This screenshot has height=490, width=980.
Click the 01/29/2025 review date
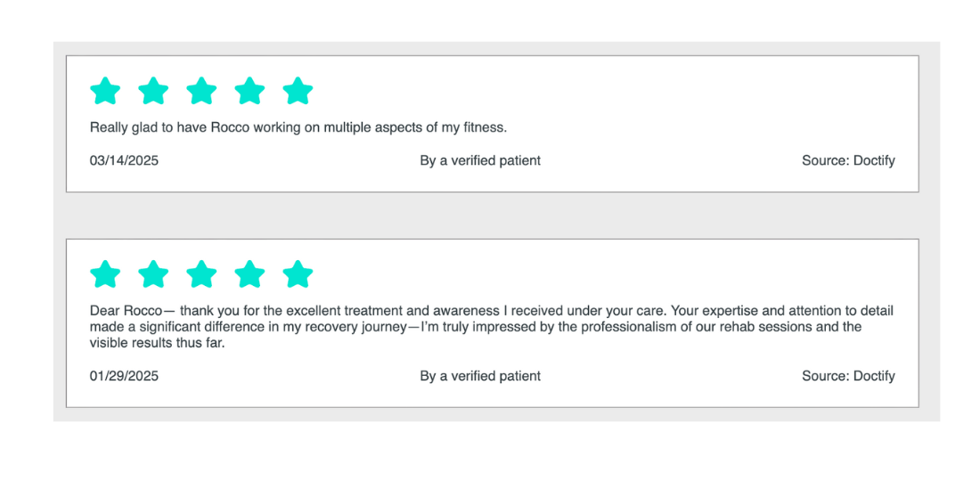click(x=124, y=376)
